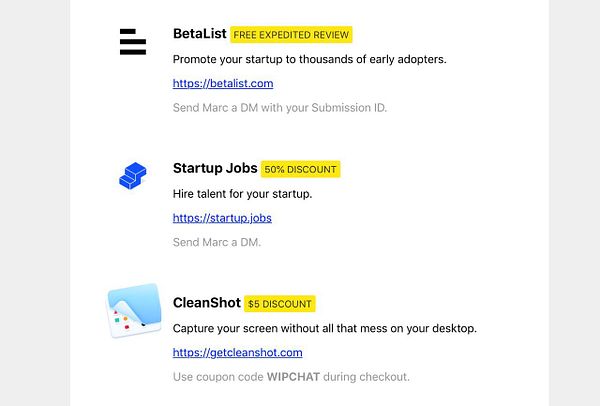Visit the https://getcleanshot.com link
The image size is (600, 406).
(237, 352)
